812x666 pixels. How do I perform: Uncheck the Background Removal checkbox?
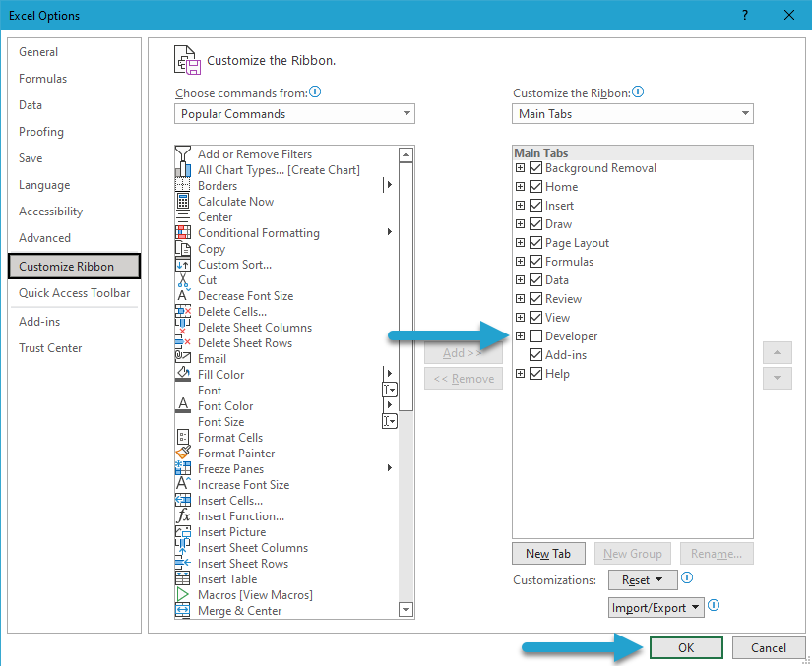click(536, 168)
